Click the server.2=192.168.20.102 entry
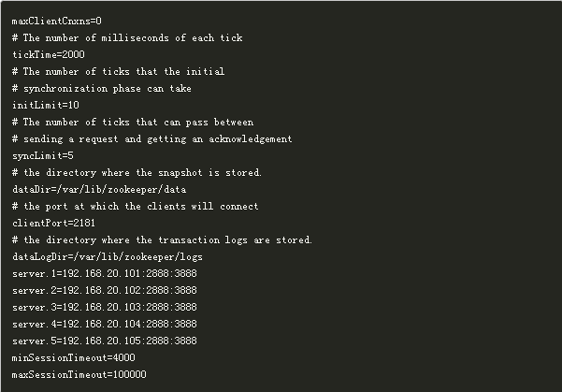 [x=105, y=290]
